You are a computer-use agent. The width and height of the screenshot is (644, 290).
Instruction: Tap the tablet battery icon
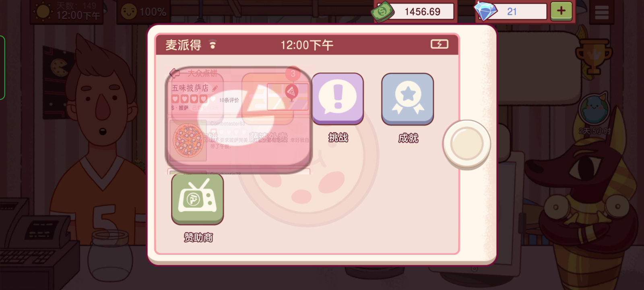pyautogui.click(x=439, y=44)
